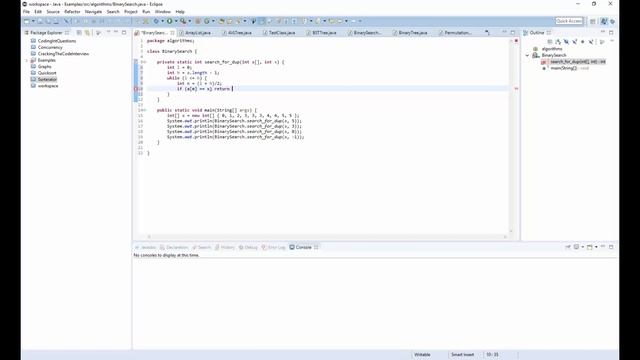This screenshot has height=360, width=640.
Task: Click the New file toolbar icon
Action: click(27, 21)
